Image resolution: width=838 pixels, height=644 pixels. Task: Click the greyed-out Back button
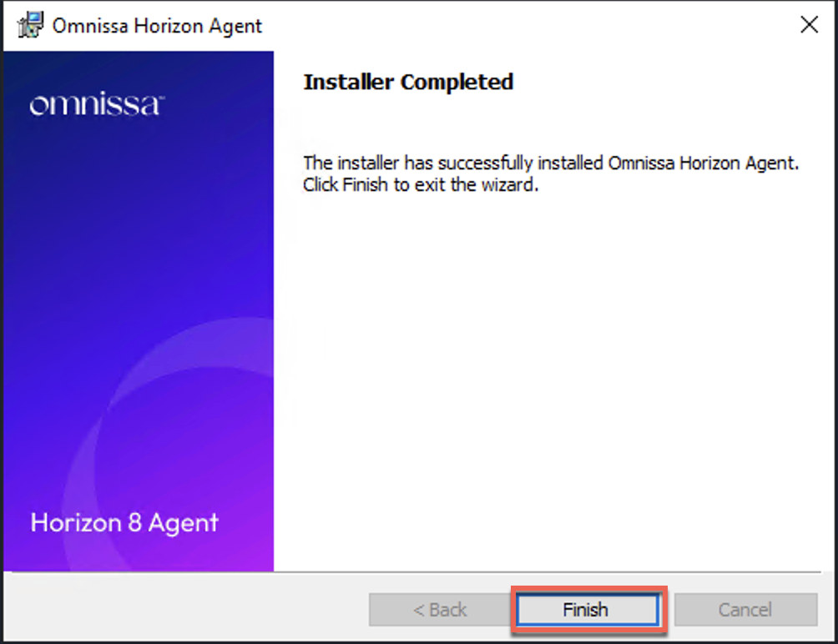click(439, 609)
